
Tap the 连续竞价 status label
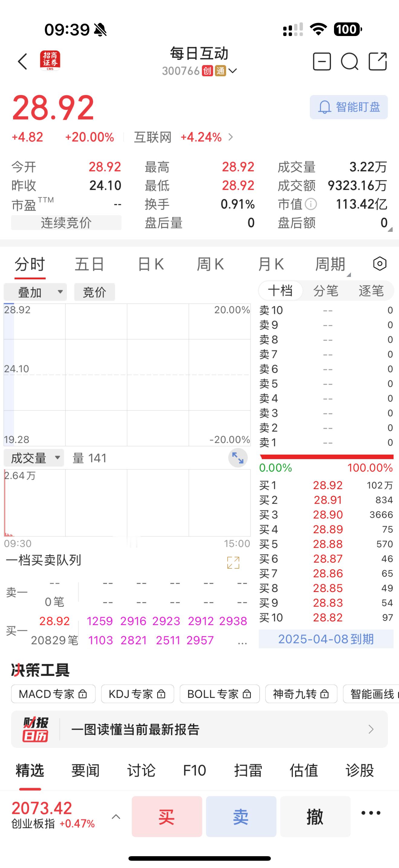tap(66, 223)
